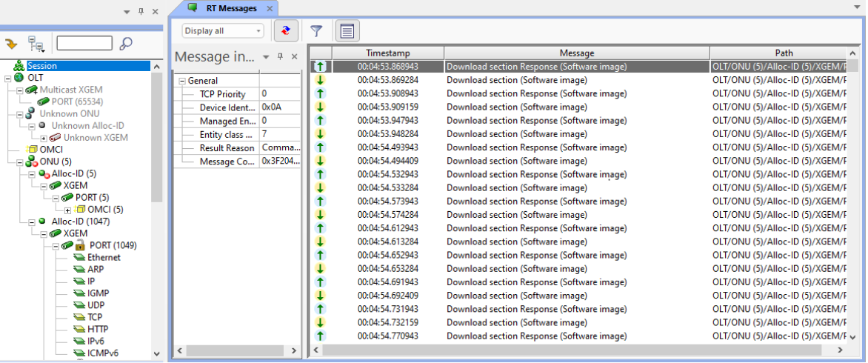Click the tree panel search input field
Viewport: 868px width, 363px height.
[84, 44]
